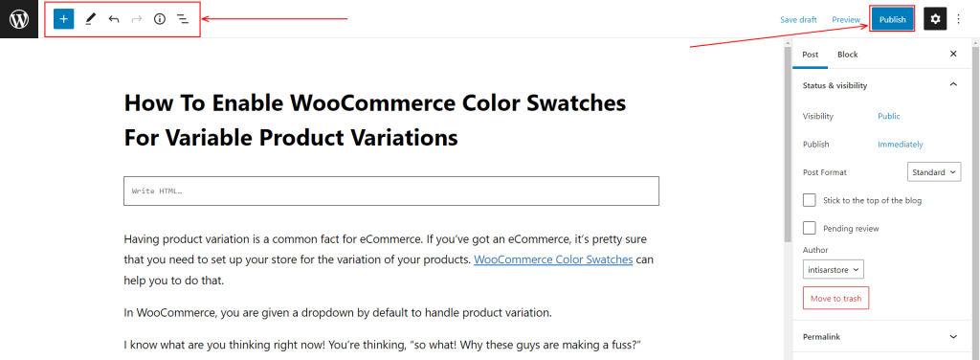Open the document details info icon
The image size is (980, 360).
pos(160,19)
